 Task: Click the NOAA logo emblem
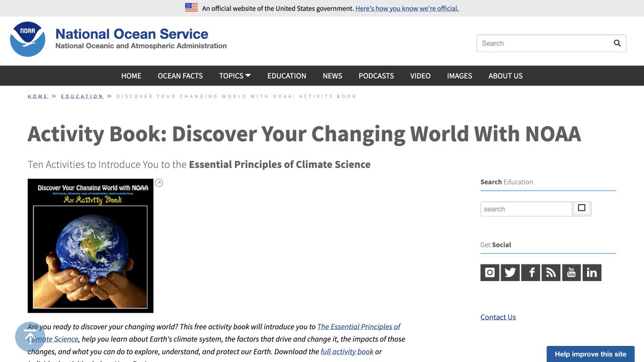[x=28, y=39]
